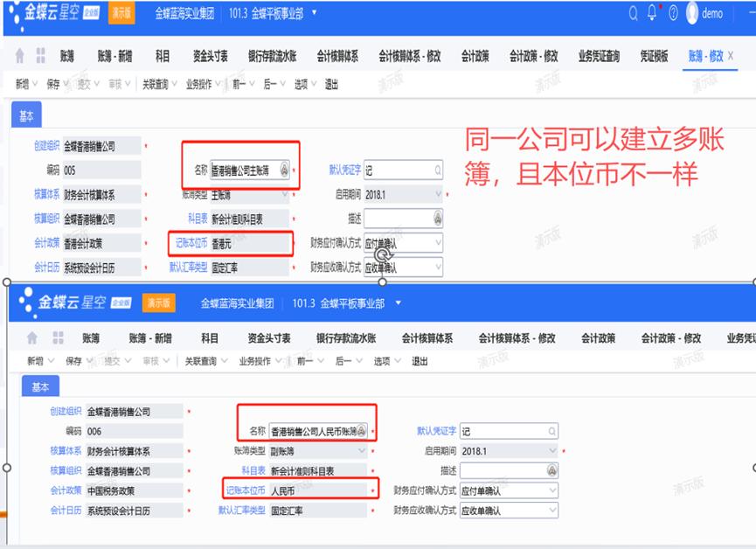
Task: Click the lookup magnifier in 默认凭证字 of 006 form
Action: pyautogui.click(x=551, y=431)
